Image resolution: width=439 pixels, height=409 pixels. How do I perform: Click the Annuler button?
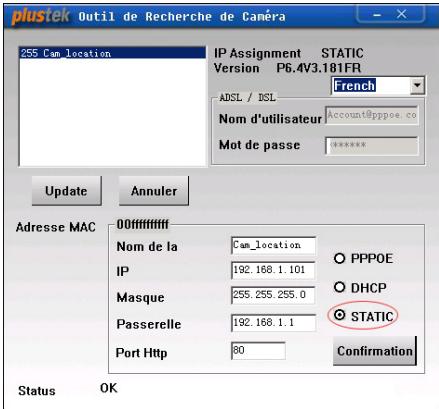(154, 191)
